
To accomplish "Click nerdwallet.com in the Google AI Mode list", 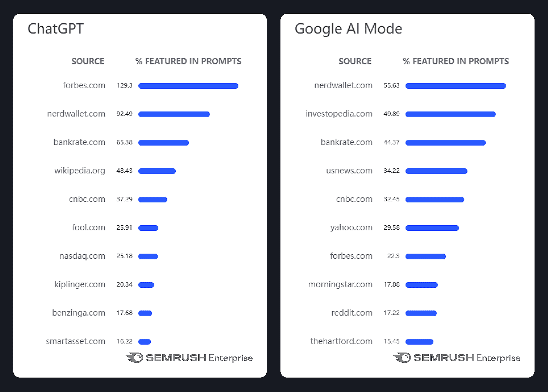I will pos(343,86).
